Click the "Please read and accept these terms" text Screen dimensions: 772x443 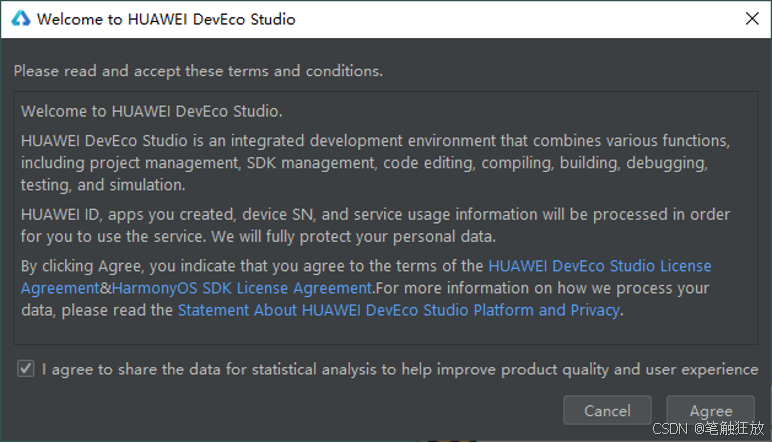click(x=198, y=71)
